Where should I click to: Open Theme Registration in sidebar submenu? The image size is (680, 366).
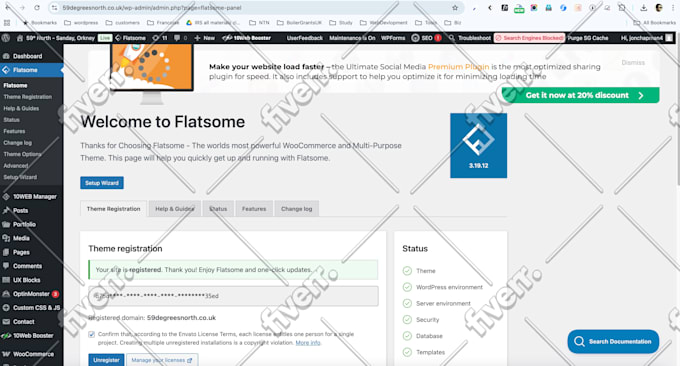click(x=27, y=97)
